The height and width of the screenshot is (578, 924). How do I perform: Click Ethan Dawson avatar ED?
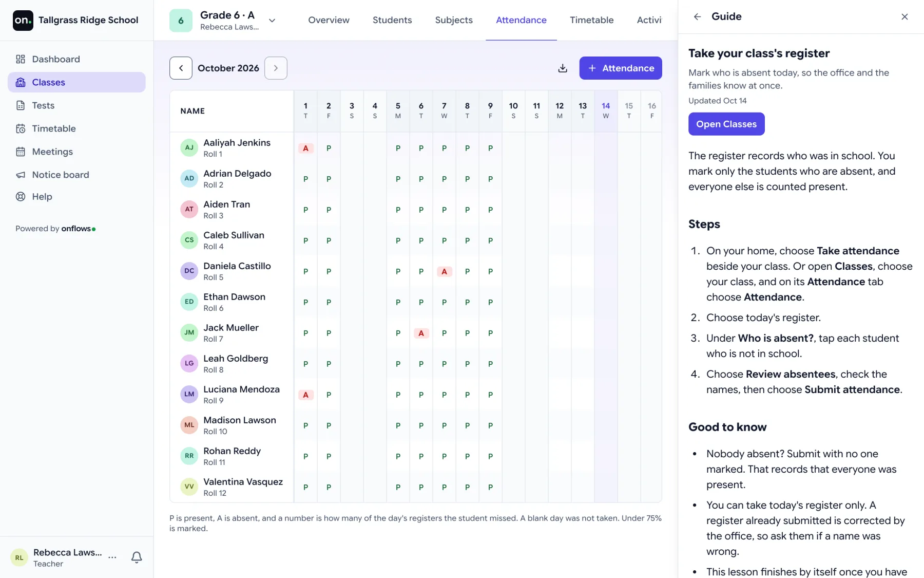tap(189, 302)
